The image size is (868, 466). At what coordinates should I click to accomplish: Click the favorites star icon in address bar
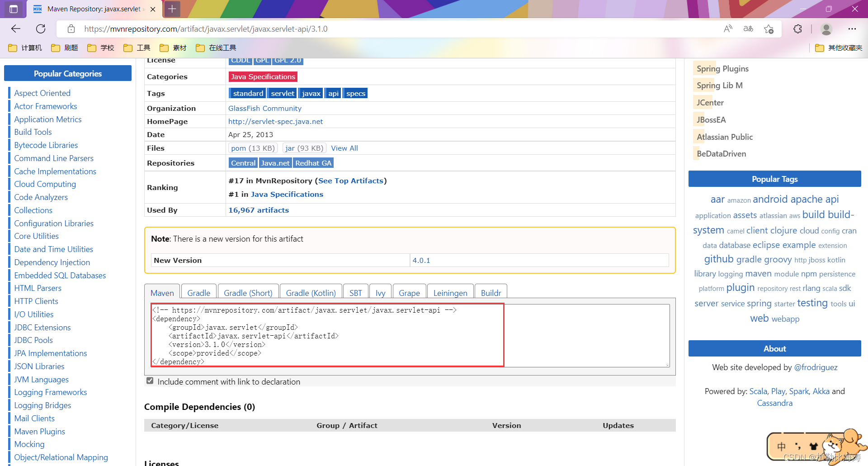point(769,29)
